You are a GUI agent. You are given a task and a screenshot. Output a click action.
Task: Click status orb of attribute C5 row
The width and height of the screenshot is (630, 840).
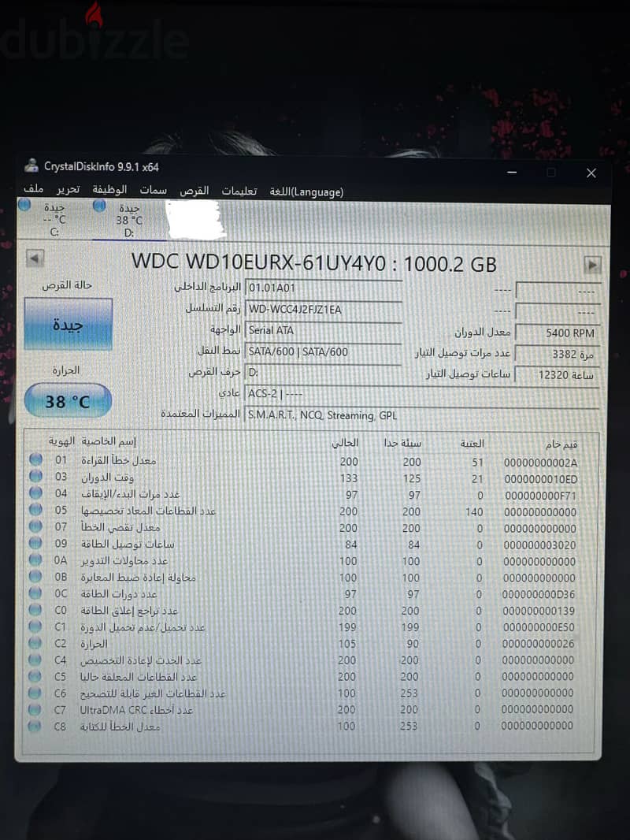(35, 676)
